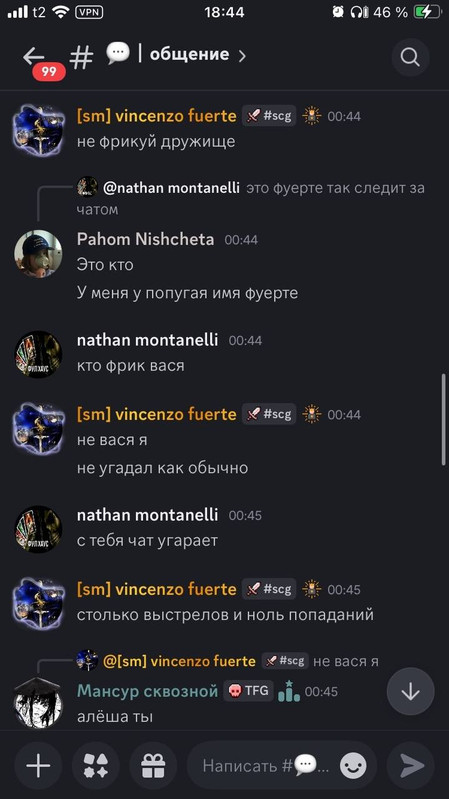Screen dimensions: 449x799
Task: Expand channel details via chevron after общение
Action: tap(242, 56)
